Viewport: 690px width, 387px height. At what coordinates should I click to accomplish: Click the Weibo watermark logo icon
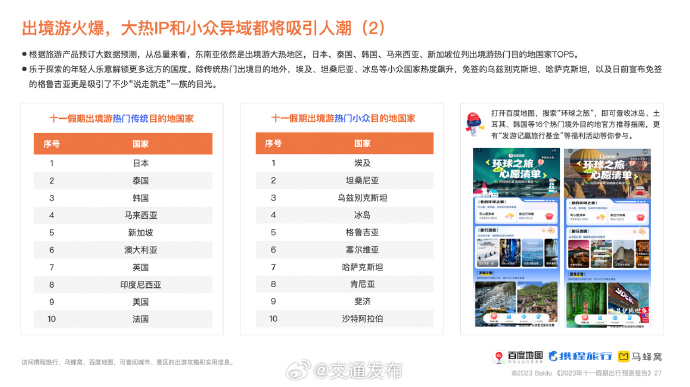click(x=298, y=370)
